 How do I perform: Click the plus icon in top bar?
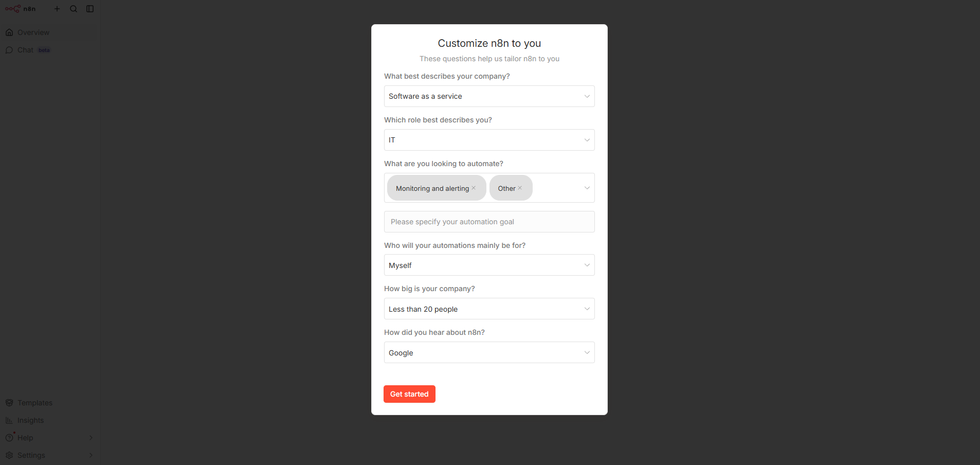(x=57, y=9)
